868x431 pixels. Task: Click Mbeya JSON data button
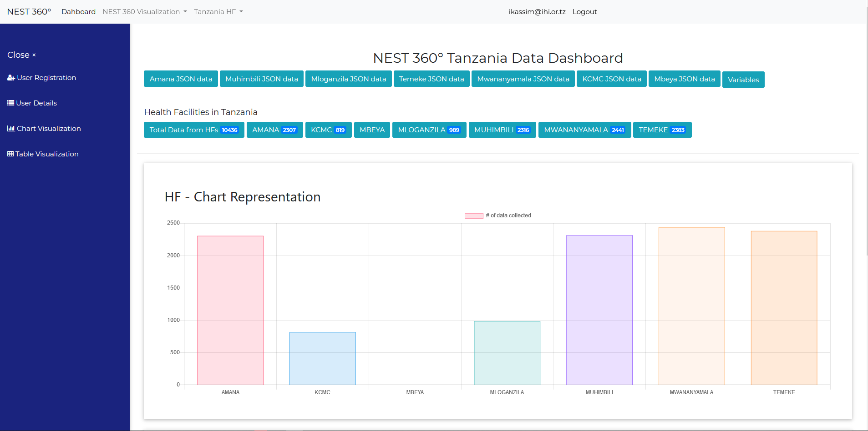685,79
